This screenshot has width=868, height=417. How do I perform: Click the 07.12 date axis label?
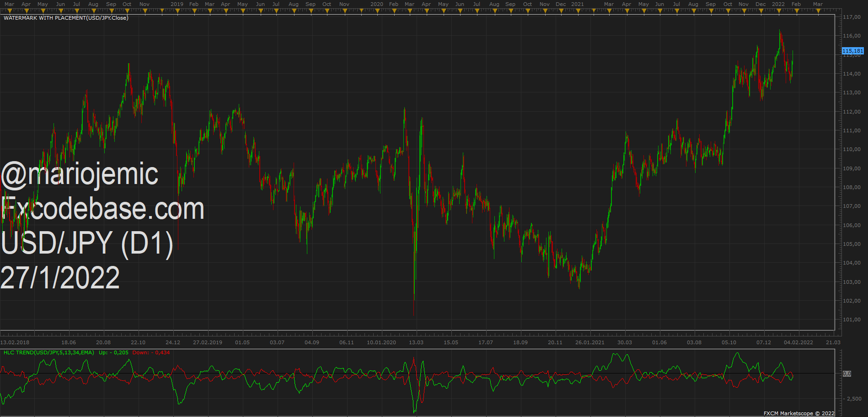[x=764, y=342]
